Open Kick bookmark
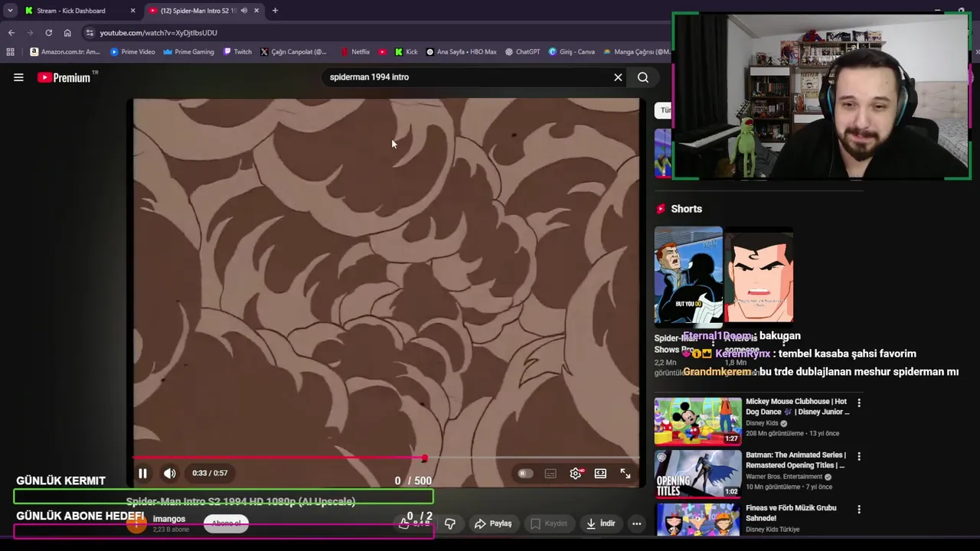Viewport: 980px width, 551px height. 407,52
